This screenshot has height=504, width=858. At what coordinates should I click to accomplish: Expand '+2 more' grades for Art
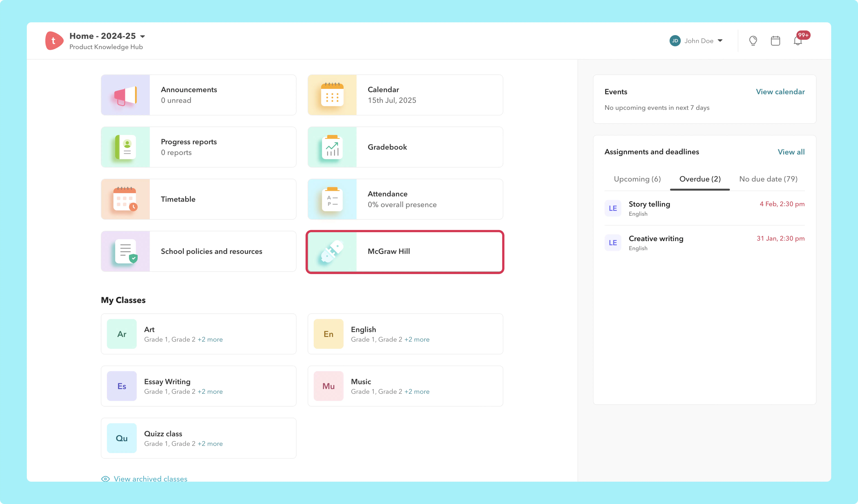point(210,339)
